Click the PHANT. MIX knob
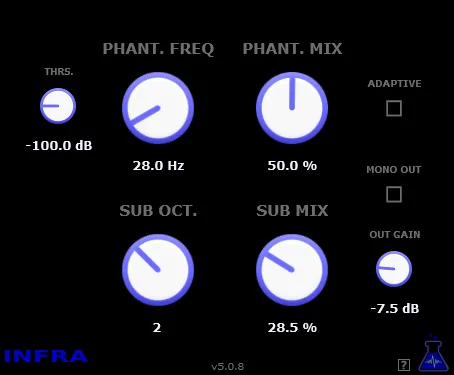 point(292,108)
